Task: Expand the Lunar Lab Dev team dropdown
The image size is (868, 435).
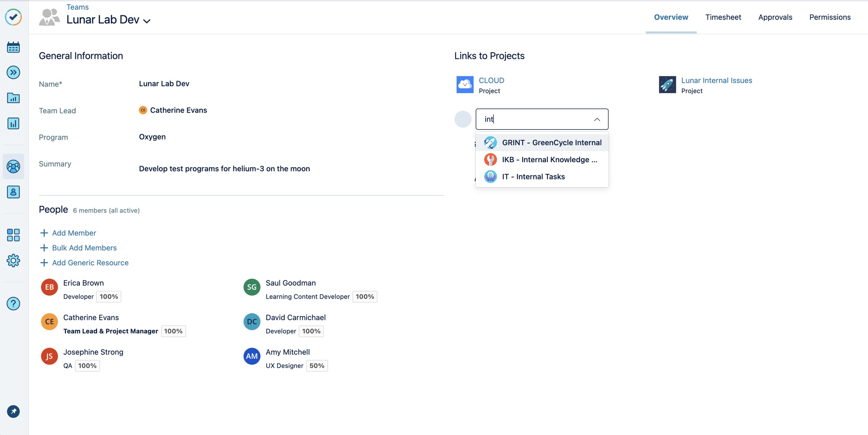Action: pyautogui.click(x=147, y=21)
